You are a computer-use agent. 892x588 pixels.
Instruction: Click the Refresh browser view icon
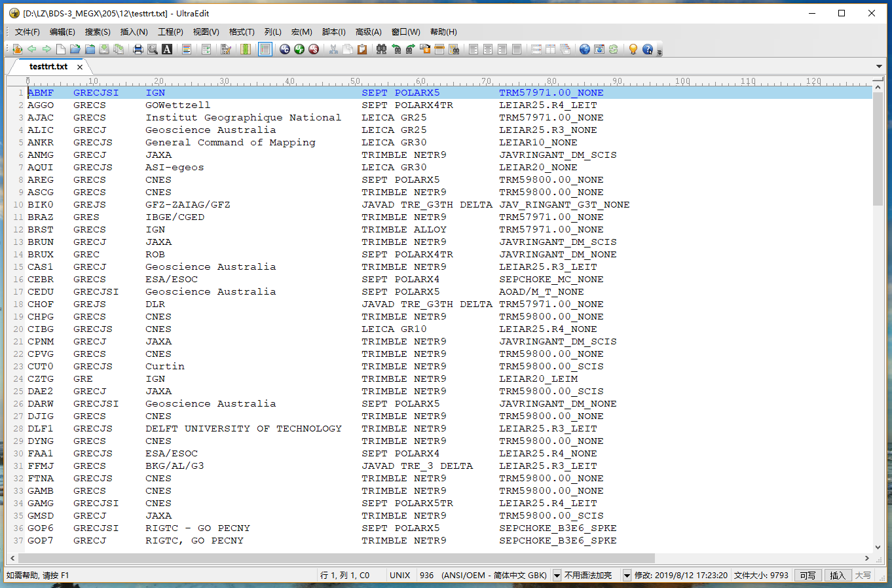[x=613, y=49]
